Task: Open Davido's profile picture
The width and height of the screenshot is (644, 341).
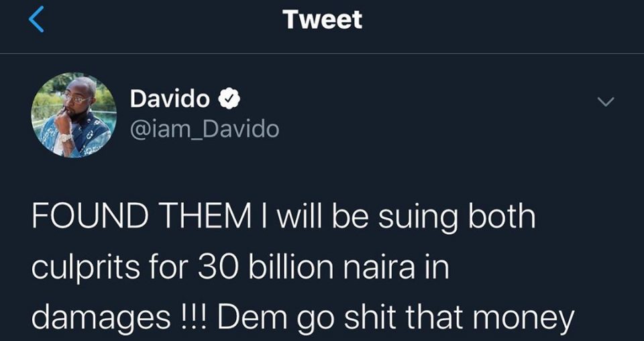Action: pyautogui.click(x=74, y=115)
